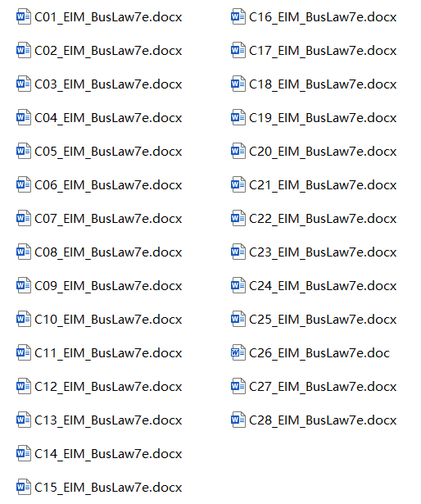The image size is (421, 504).
Task: Click the Word icon beside C16_EIM_BusLaw7e.docx
Action: pos(238,16)
